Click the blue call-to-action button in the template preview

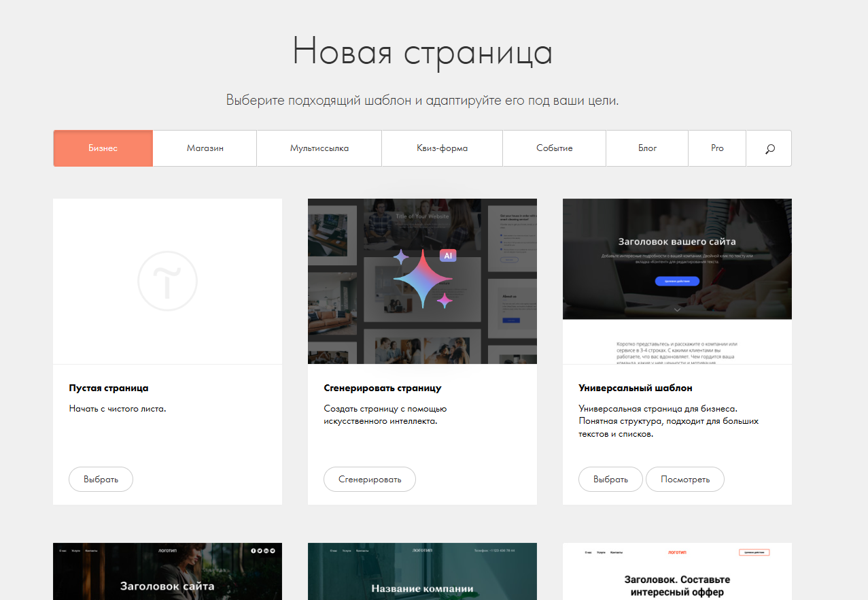677,281
